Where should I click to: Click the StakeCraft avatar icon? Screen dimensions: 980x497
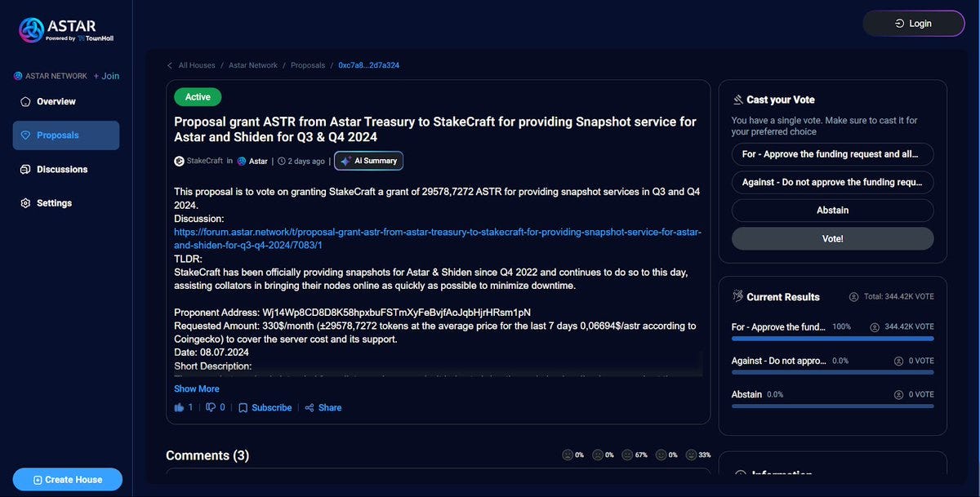(x=179, y=161)
